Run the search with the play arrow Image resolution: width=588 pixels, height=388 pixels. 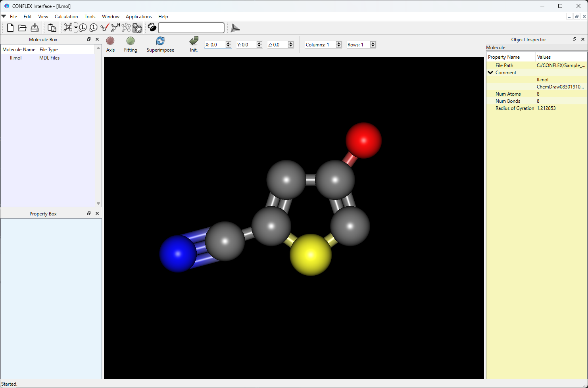point(235,28)
